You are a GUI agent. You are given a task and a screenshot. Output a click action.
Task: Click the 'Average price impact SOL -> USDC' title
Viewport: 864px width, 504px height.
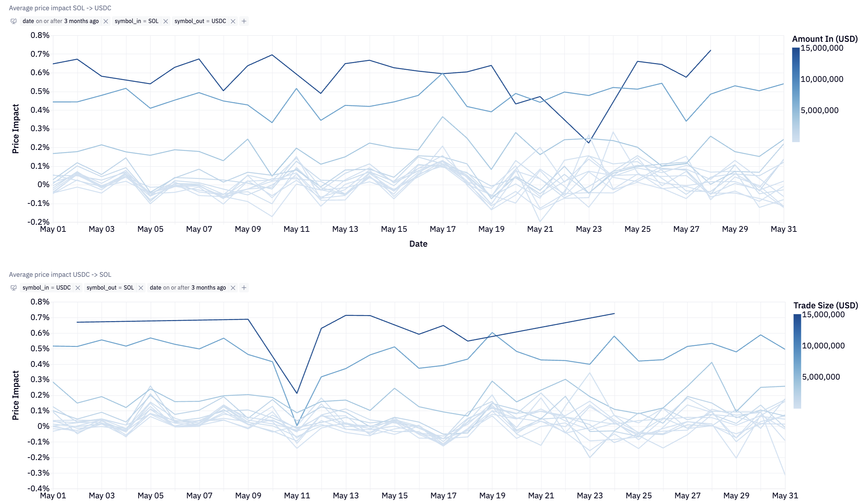(60, 8)
